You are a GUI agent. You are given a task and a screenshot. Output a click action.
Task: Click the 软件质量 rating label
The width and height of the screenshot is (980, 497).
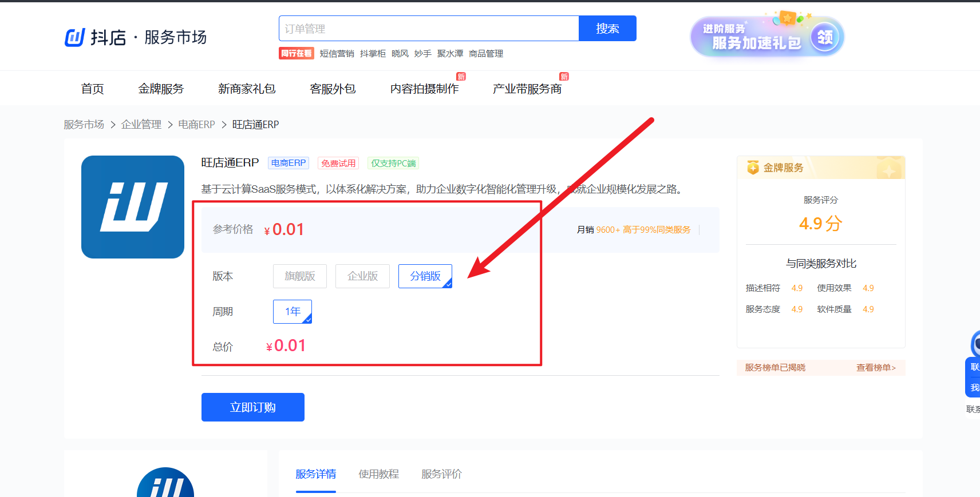point(834,309)
